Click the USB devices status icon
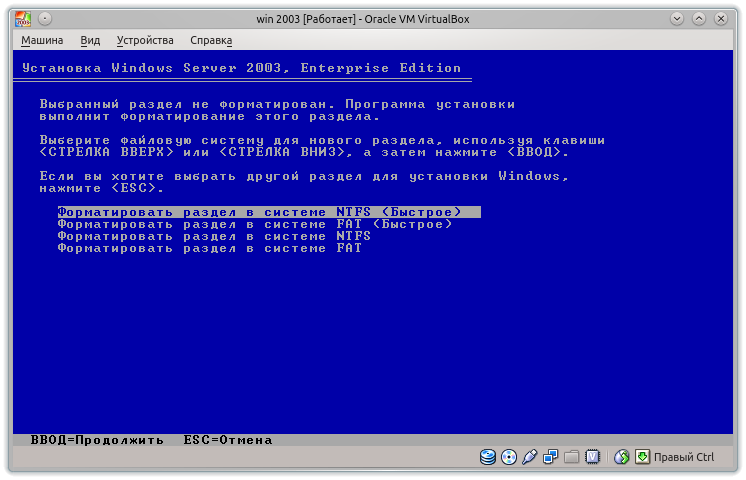Viewport: 746px width, 480px height. tap(530, 457)
